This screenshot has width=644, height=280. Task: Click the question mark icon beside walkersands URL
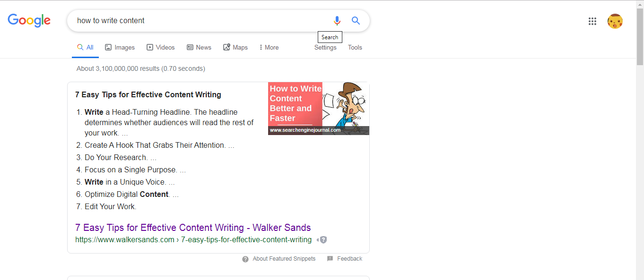[323, 240]
